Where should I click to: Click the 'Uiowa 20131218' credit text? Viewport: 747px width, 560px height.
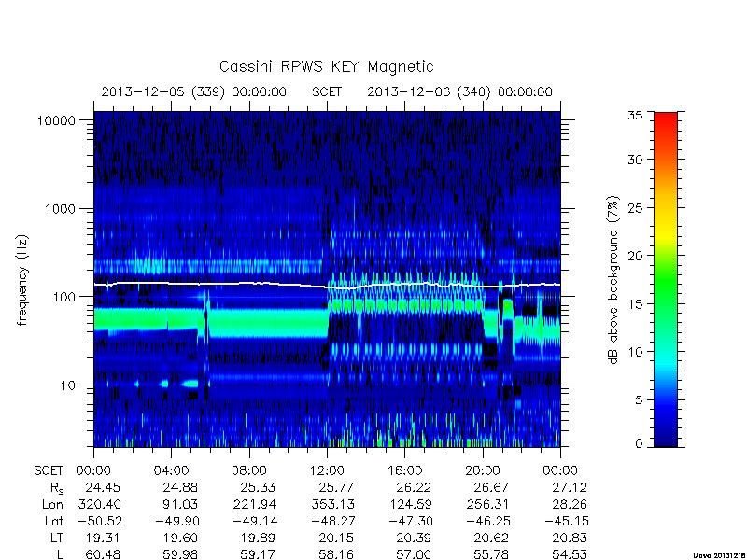(720, 555)
